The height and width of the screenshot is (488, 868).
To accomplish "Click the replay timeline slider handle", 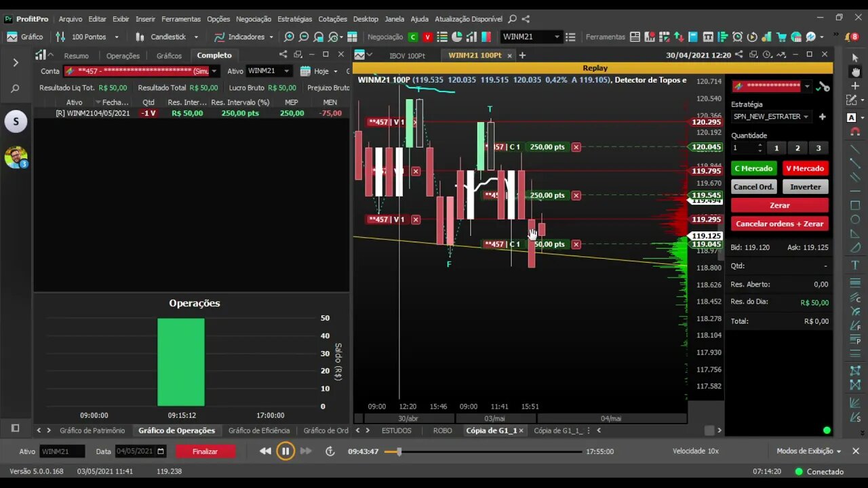I will tap(399, 451).
